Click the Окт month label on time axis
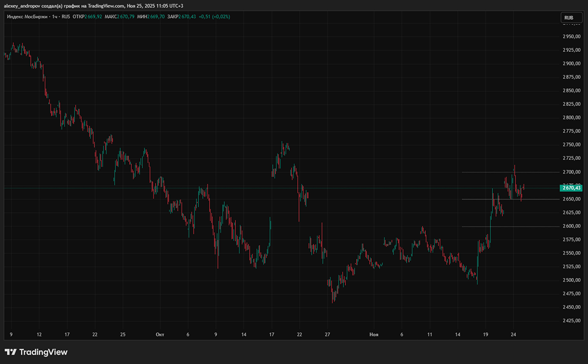The height and width of the screenshot is (364, 588). [x=159, y=334]
